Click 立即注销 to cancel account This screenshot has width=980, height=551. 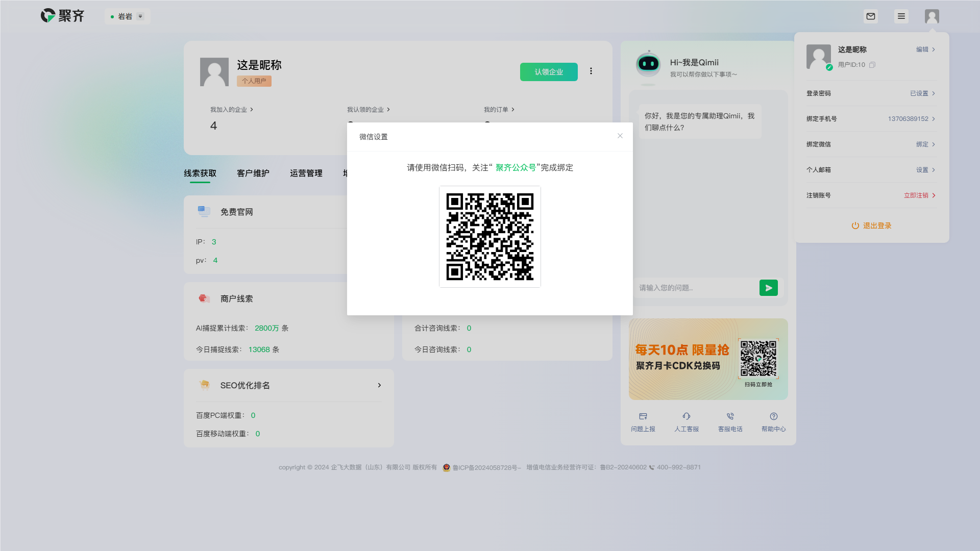coord(919,195)
